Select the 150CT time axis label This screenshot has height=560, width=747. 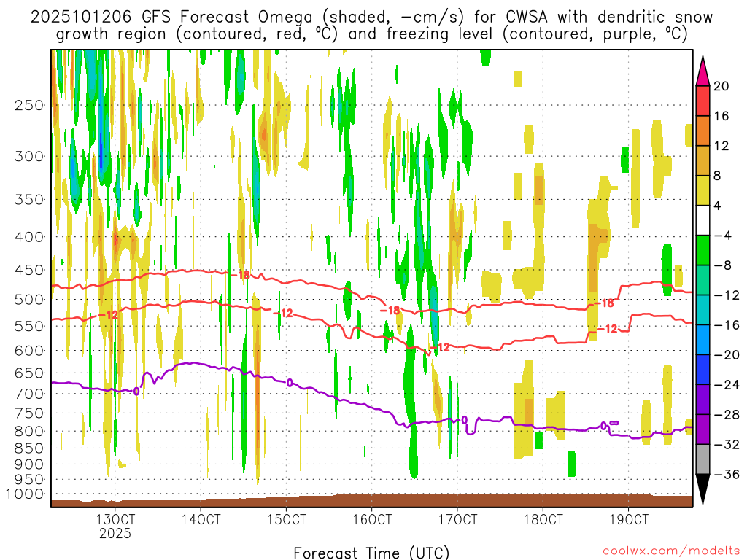(286, 519)
